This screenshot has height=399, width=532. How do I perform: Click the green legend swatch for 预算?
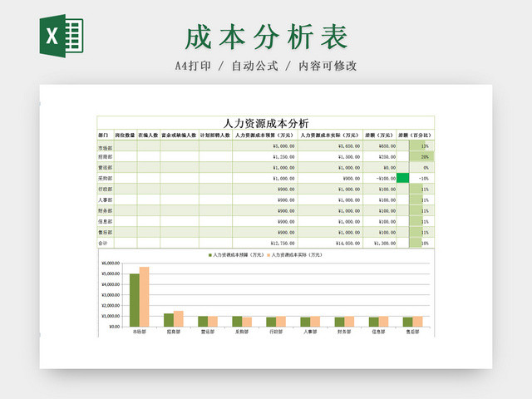point(210,255)
